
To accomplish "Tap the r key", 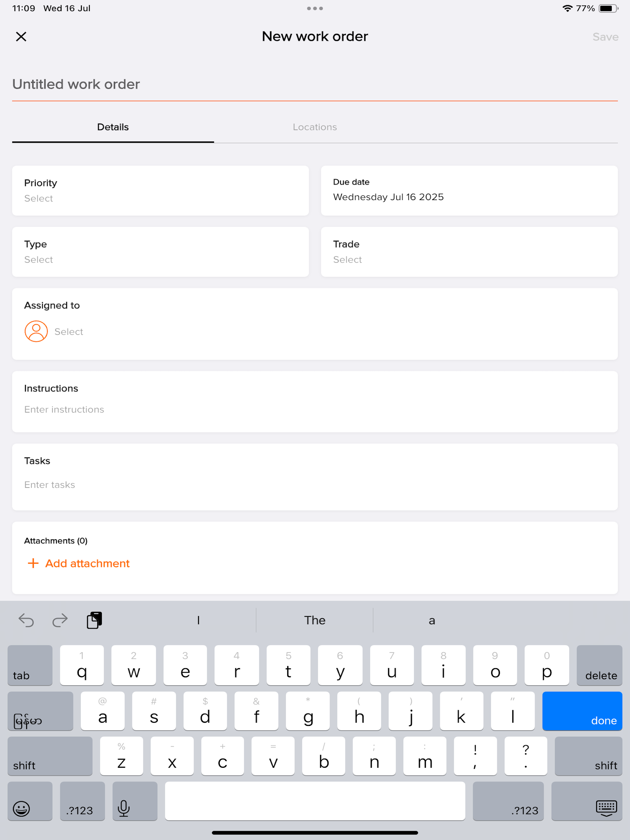I will [x=237, y=665].
